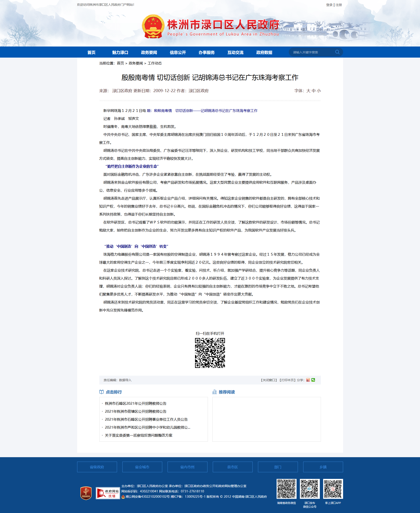
Task: Open the government website error-report badge
Action: coord(108,493)
